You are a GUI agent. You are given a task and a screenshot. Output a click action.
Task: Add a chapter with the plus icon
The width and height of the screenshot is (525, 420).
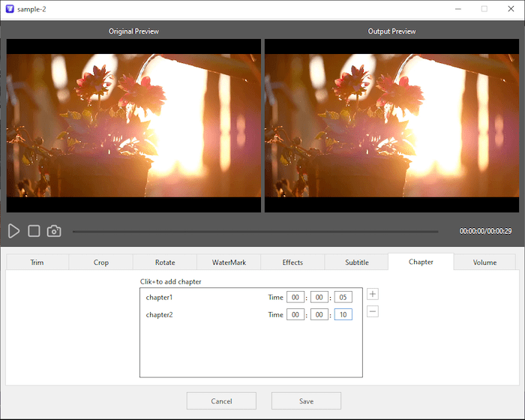[373, 295]
